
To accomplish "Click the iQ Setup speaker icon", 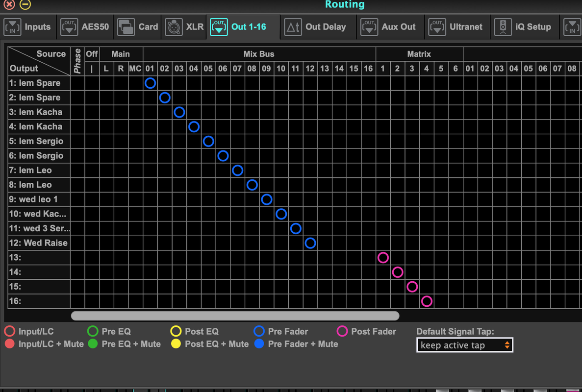I will pyautogui.click(x=503, y=27).
